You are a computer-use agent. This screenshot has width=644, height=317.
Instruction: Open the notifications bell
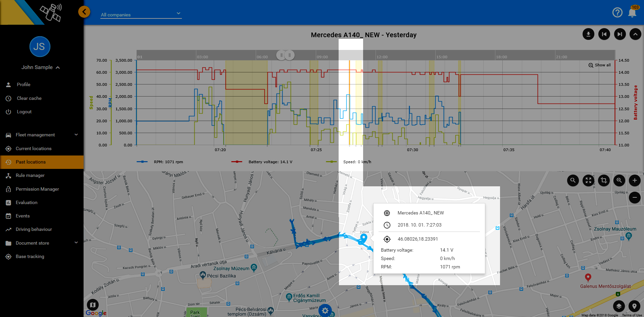632,13
